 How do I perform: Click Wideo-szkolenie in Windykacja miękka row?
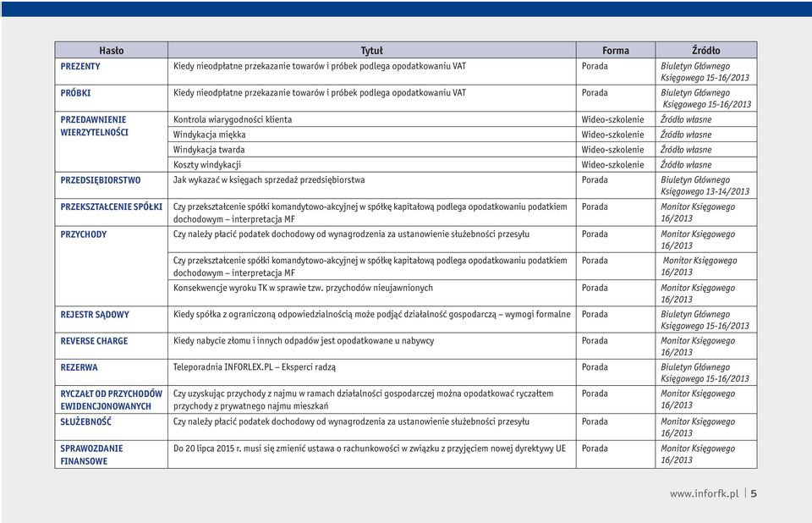(x=612, y=135)
